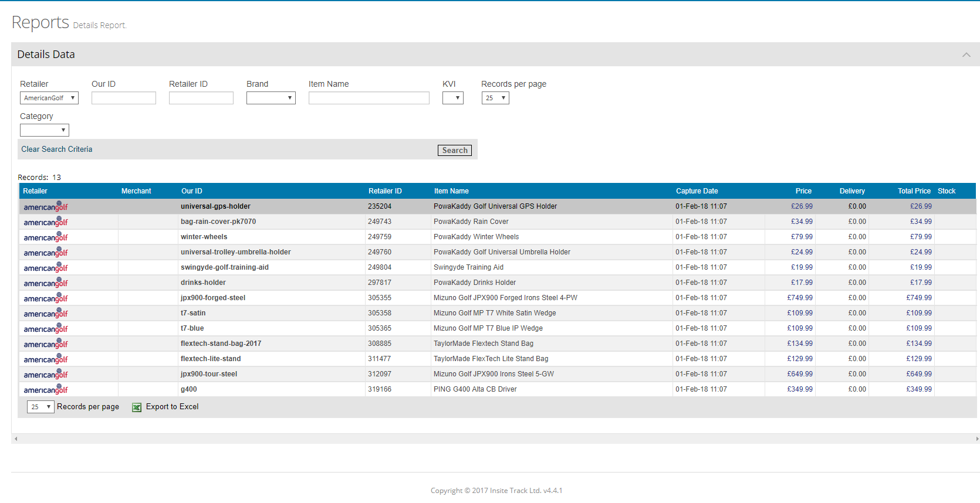Click the right arrow of the horizontal scrollbar

tap(976, 439)
